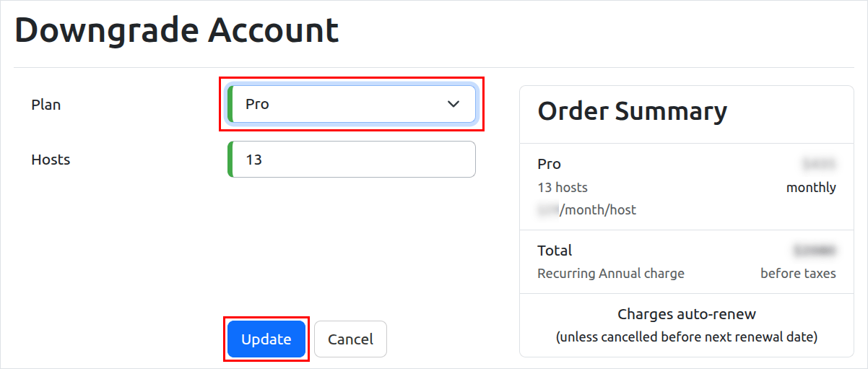Click the blurred Pro plan price
The width and height of the screenshot is (868, 369).
coord(819,164)
